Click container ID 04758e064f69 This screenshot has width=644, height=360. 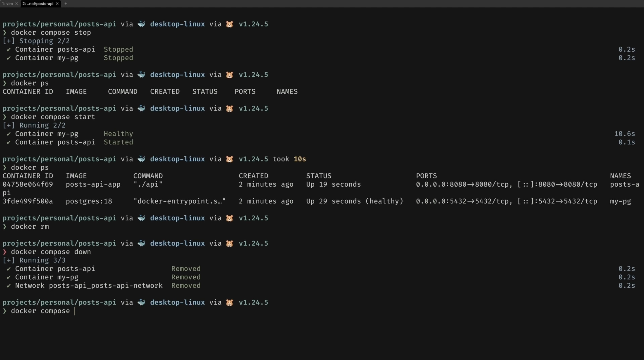tap(28, 184)
